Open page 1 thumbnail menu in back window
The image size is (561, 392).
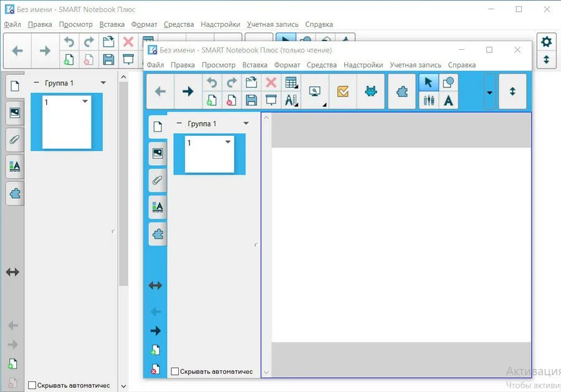85,101
